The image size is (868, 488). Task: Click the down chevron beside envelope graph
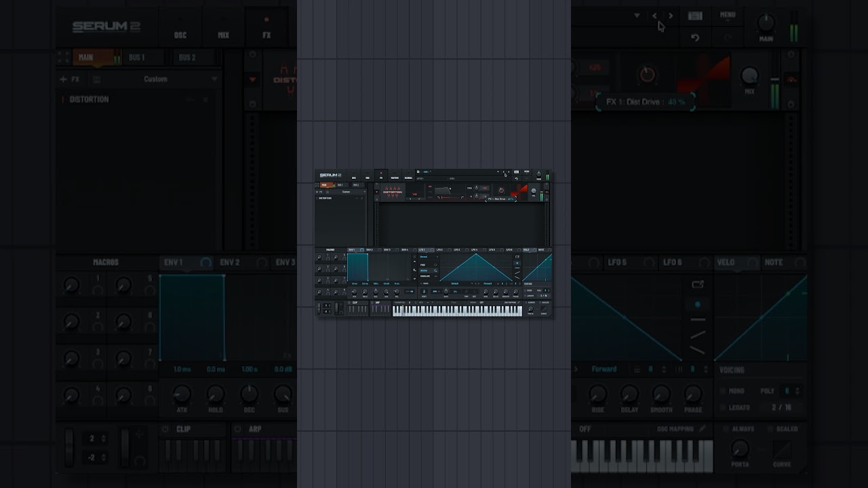(x=414, y=279)
